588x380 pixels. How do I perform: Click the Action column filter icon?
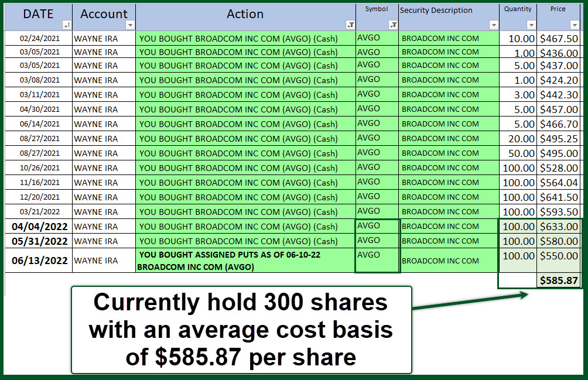[x=350, y=25]
